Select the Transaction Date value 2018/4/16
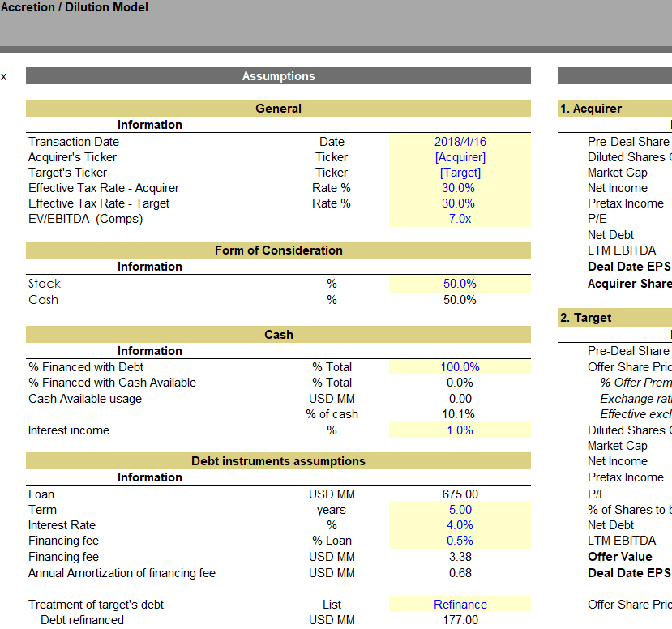This screenshot has width=672, height=629. pyautogui.click(x=460, y=142)
